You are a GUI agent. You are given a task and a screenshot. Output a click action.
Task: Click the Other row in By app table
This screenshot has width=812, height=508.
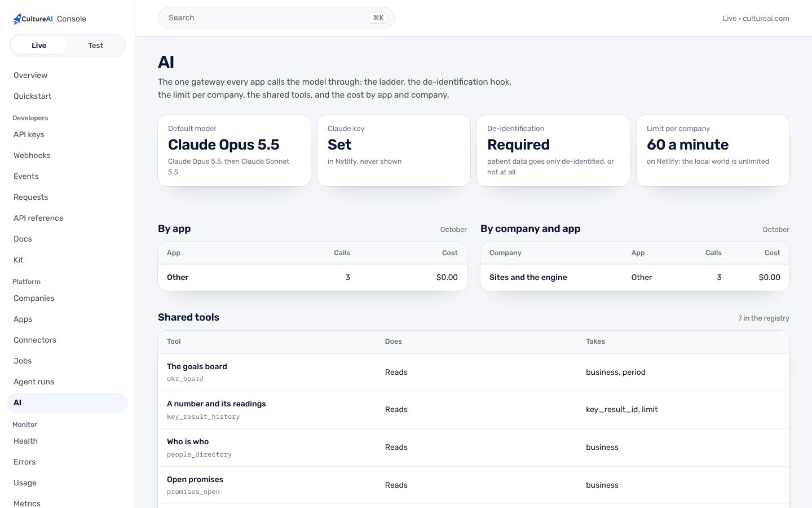point(312,277)
